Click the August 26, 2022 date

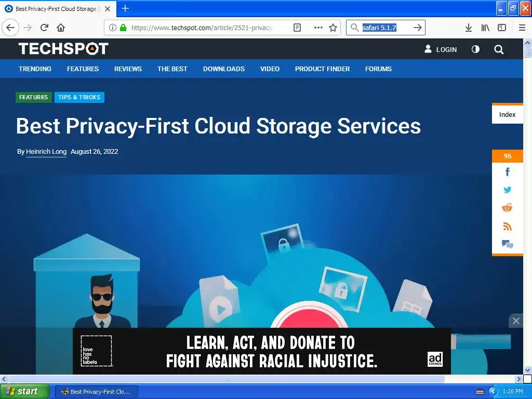[95, 152]
